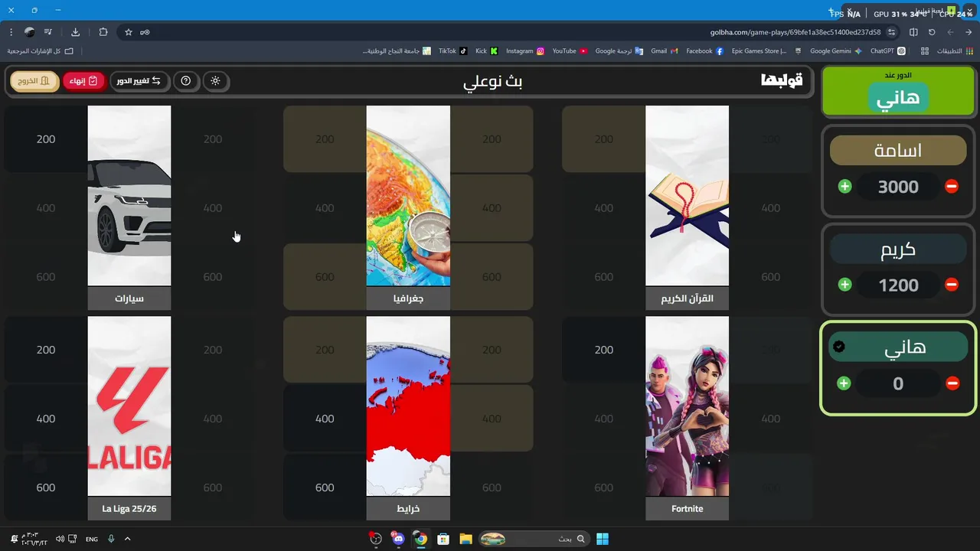The image size is (980, 551).
Task: Subtract points from اسامة with the red minus
Action: click(952, 187)
